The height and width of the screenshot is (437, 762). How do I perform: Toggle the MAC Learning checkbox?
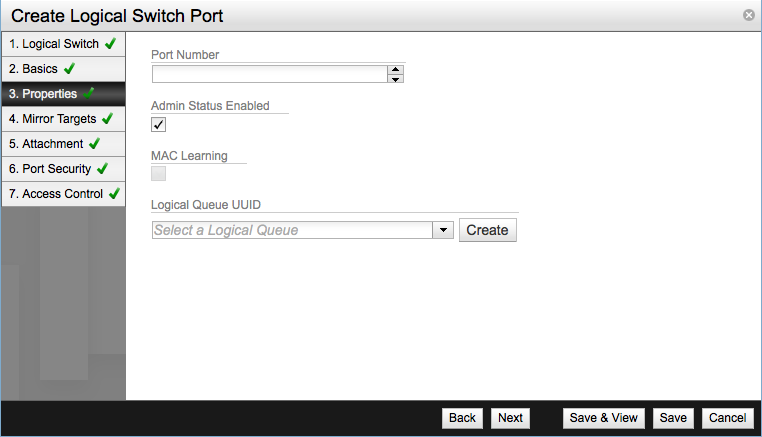point(158,174)
